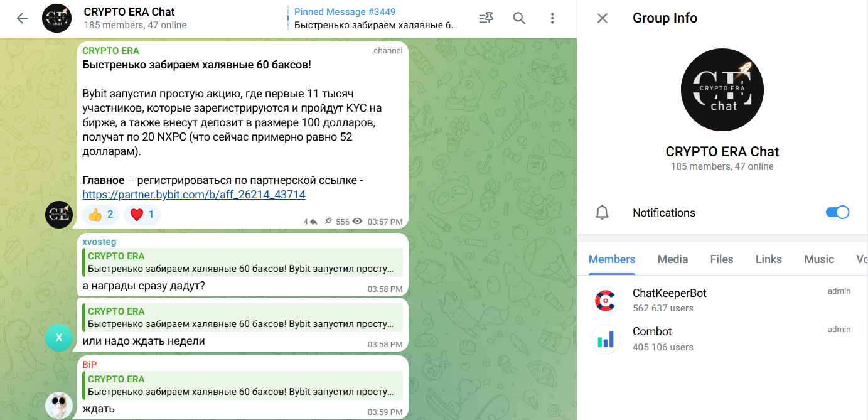868x420 pixels.
Task: Close the Group Info panel
Action: 602,18
